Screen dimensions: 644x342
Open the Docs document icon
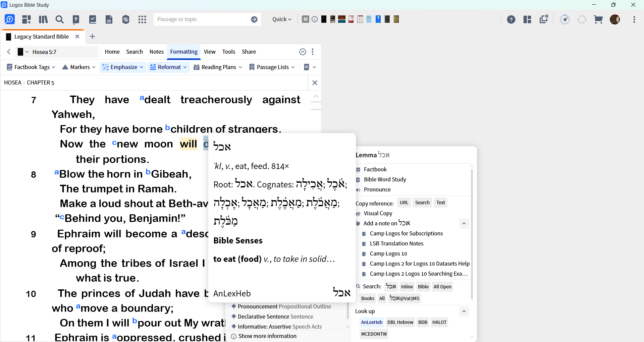coord(109,19)
